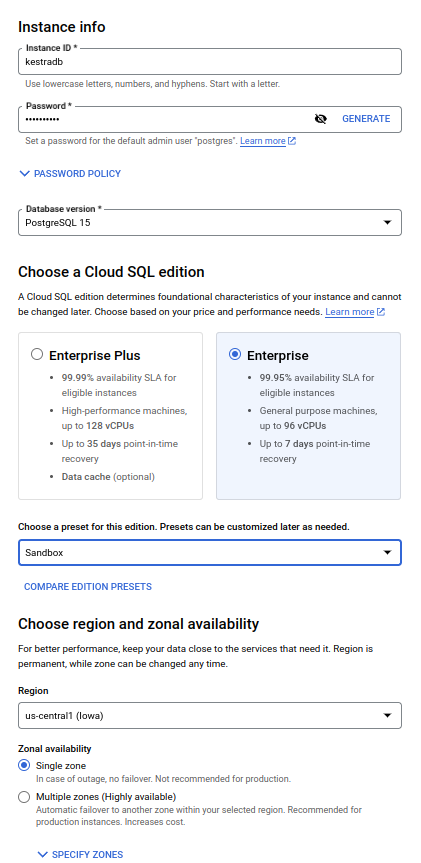Open the us-central1 (Iowa) region dropdown
The height and width of the screenshot is (863, 421).
coord(210,716)
